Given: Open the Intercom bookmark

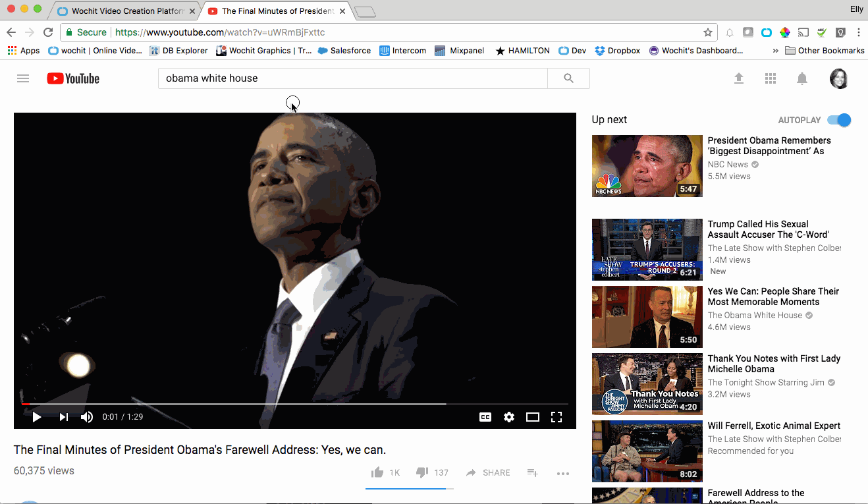Looking at the screenshot, I should point(403,51).
